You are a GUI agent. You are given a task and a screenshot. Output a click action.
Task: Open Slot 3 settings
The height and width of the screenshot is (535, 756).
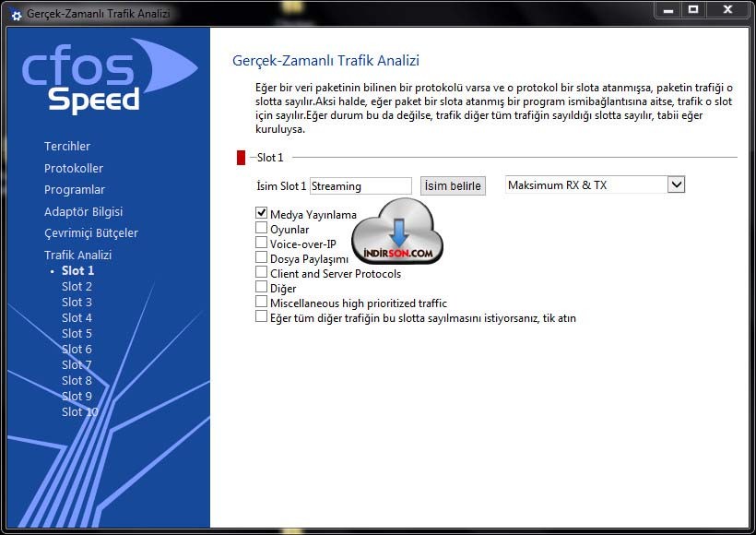pyautogui.click(x=77, y=302)
